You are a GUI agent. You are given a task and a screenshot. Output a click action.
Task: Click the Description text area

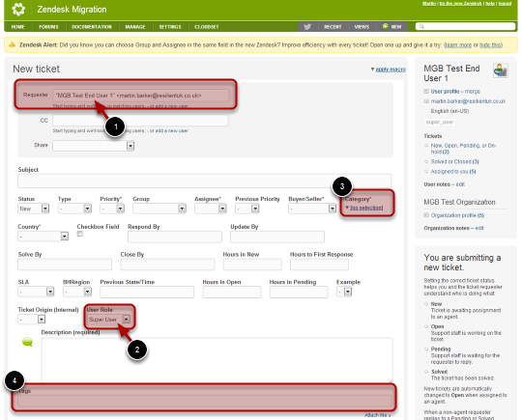217,360
